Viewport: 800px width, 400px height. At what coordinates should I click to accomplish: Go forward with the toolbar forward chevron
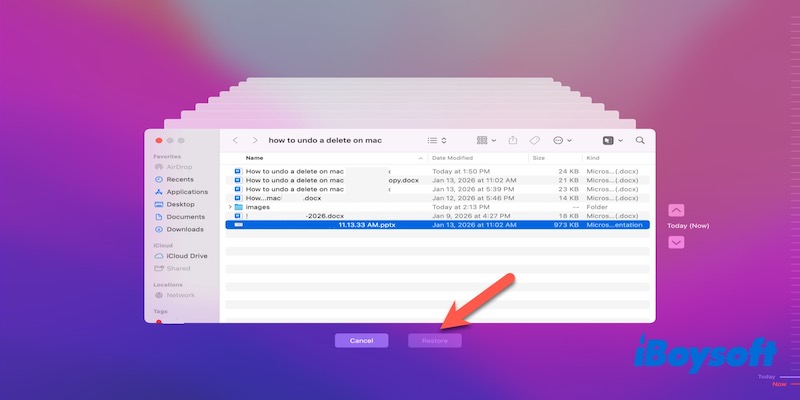pos(255,140)
